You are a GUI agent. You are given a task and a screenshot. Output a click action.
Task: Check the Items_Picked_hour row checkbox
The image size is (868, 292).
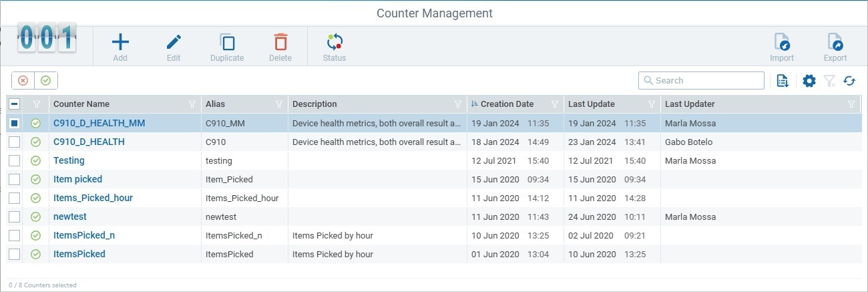(15, 198)
